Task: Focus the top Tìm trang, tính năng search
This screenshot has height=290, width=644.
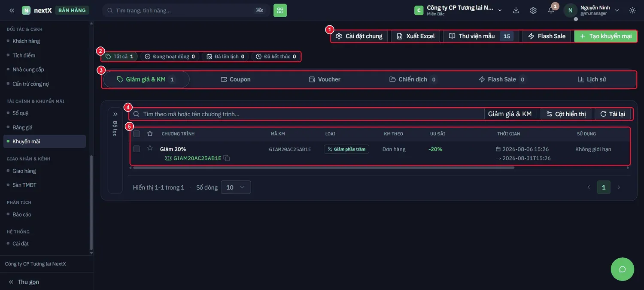Action: coord(185,10)
